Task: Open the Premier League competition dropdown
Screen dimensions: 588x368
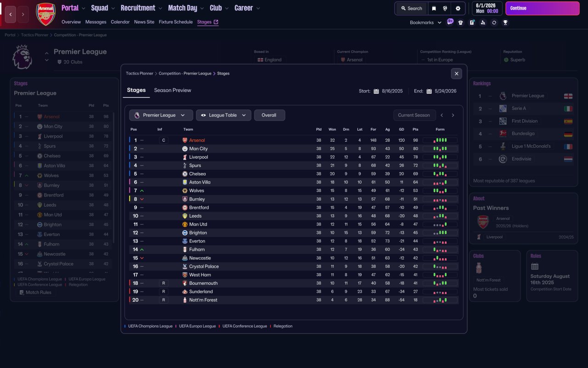Action: click(x=161, y=115)
